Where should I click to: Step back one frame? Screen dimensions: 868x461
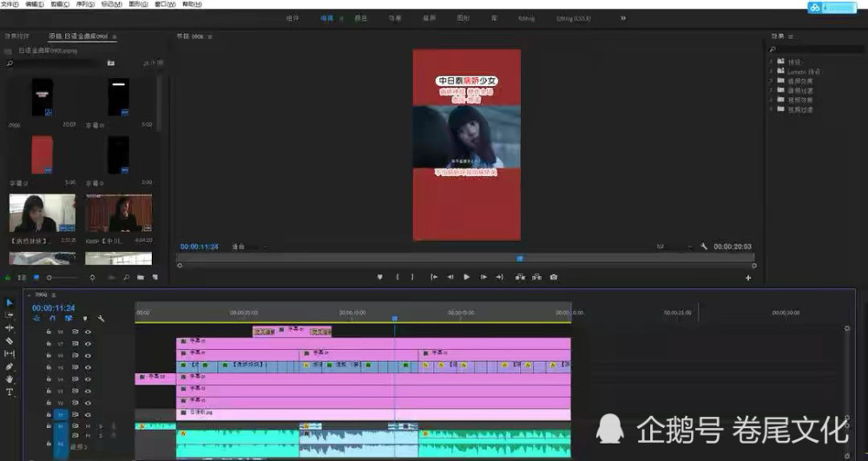[x=450, y=277]
